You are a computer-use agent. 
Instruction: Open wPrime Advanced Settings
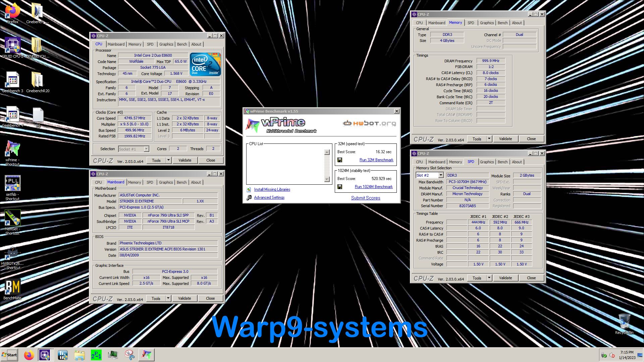point(269,197)
